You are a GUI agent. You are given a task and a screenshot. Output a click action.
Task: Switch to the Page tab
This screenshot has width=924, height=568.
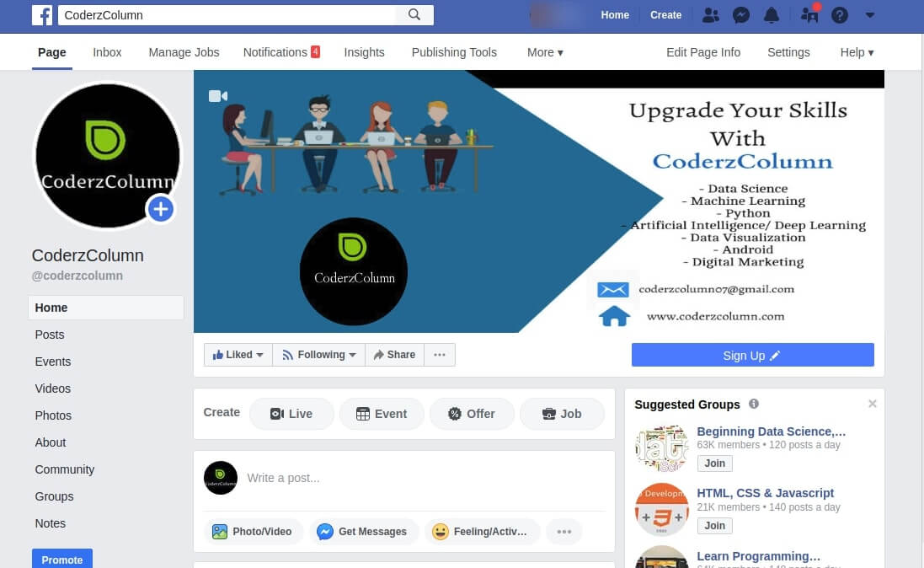tap(52, 52)
